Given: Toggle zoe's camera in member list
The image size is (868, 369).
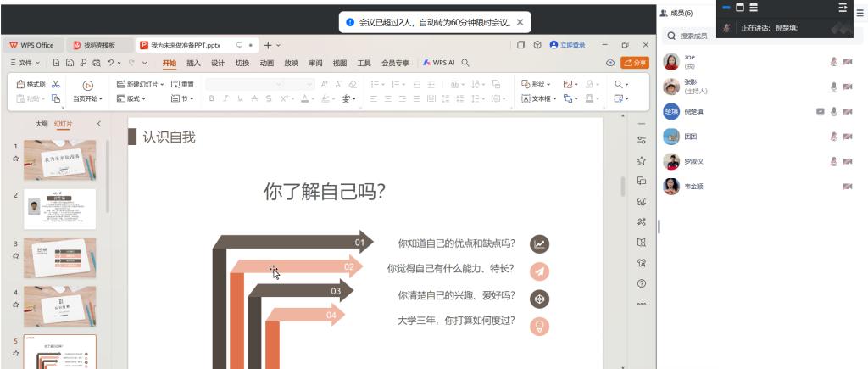Looking at the screenshot, I should pyautogui.click(x=848, y=61).
